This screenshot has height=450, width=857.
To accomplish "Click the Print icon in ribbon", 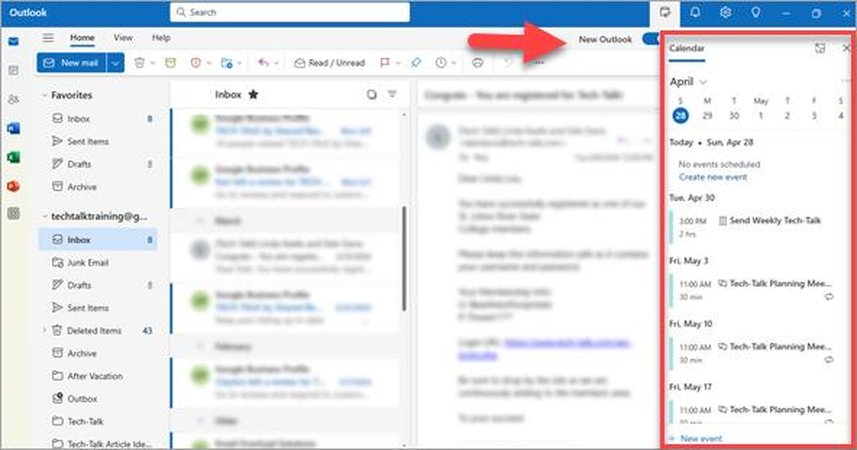I will pyautogui.click(x=478, y=63).
